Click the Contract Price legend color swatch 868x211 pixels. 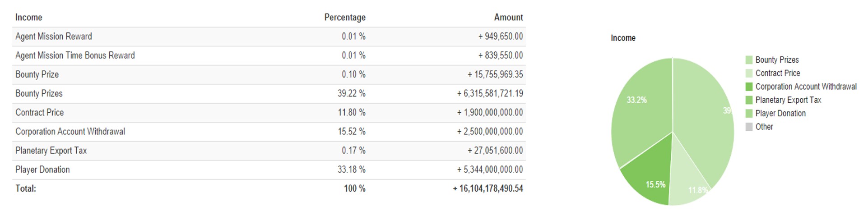click(x=749, y=73)
